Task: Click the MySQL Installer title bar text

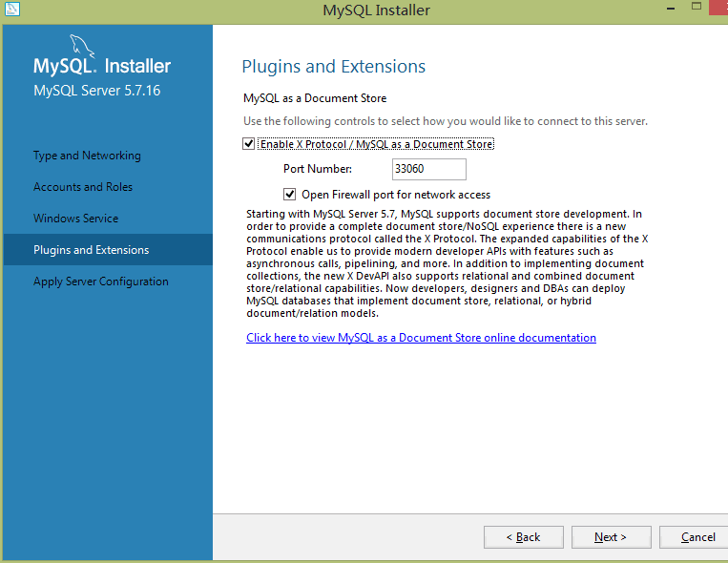Action: coord(376,10)
